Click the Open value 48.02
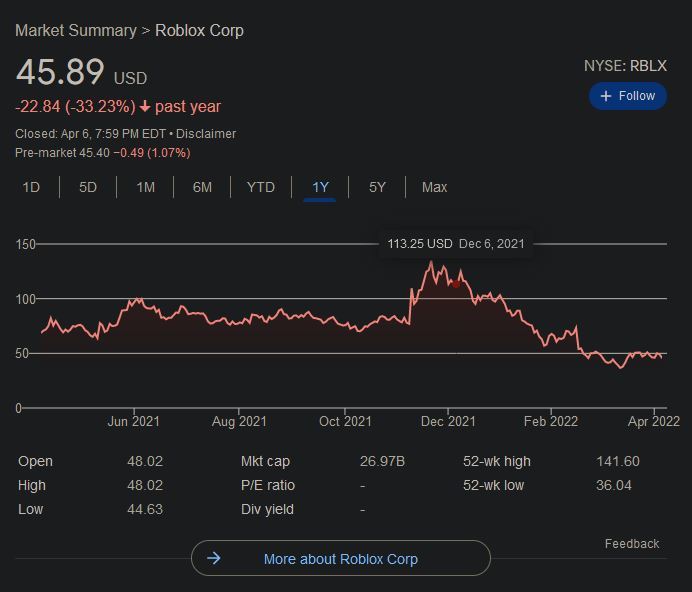Viewport: 692px width, 592px height. (x=145, y=461)
